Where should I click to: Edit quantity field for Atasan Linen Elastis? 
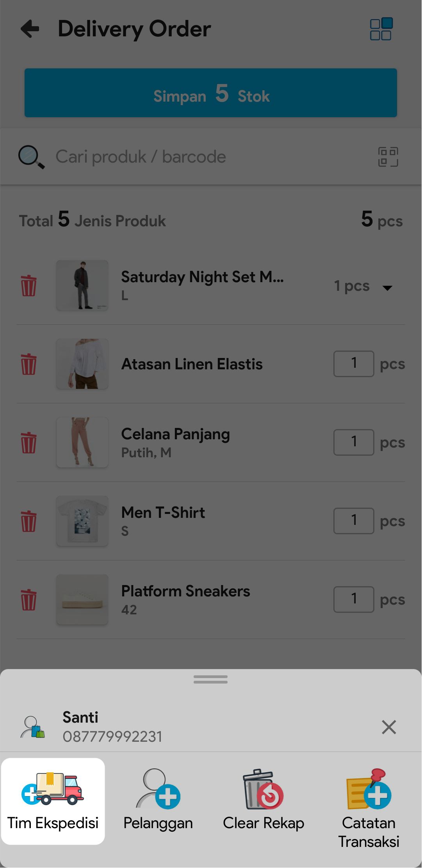(354, 364)
